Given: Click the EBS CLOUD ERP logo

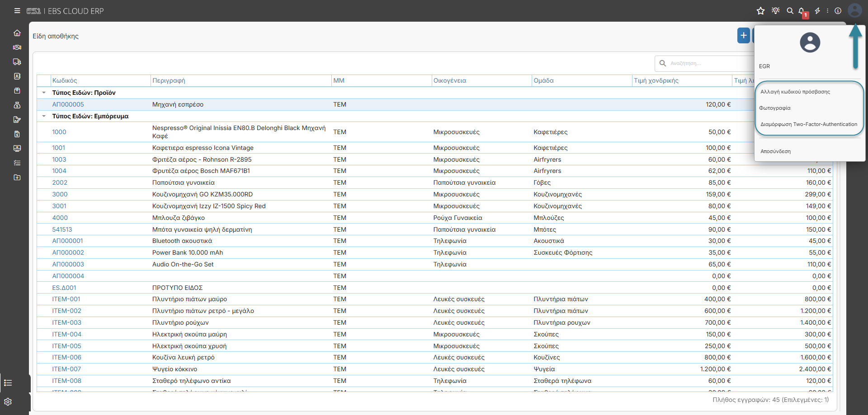Looking at the screenshot, I should tap(65, 11).
